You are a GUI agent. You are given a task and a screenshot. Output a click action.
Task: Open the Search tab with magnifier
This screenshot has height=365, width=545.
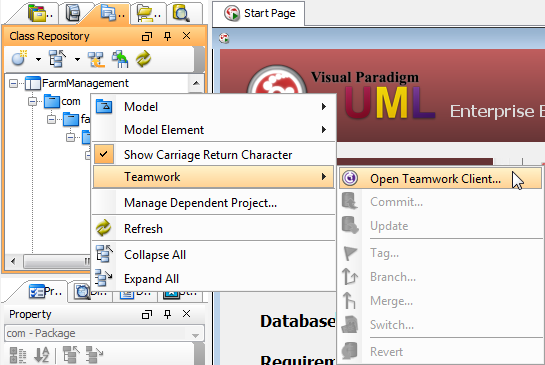tap(181, 14)
